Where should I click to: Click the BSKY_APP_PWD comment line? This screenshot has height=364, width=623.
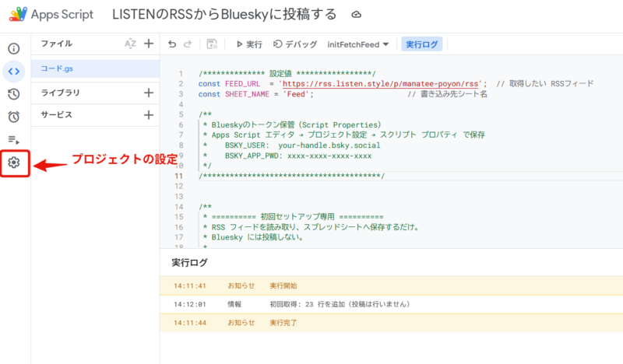pyautogui.click(x=287, y=156)
